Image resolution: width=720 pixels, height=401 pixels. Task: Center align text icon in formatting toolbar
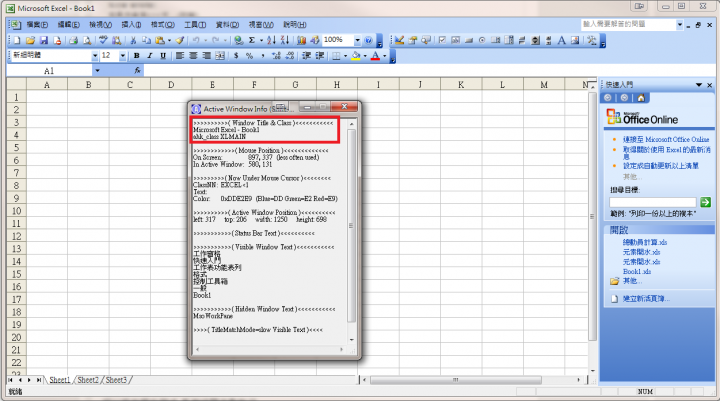coord(193,56)
